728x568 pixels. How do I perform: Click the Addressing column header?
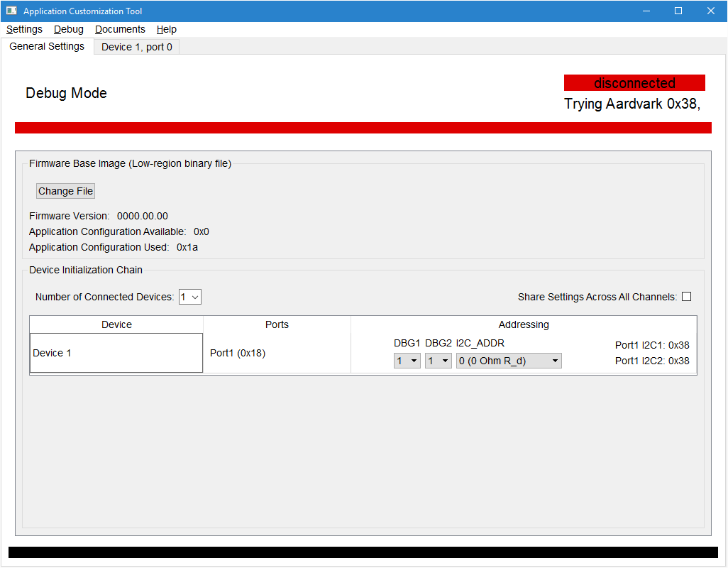[x=524, y=324]
